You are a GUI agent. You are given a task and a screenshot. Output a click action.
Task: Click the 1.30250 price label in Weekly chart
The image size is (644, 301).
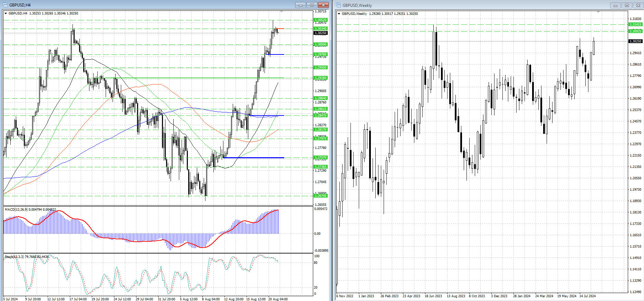[635, 41]
